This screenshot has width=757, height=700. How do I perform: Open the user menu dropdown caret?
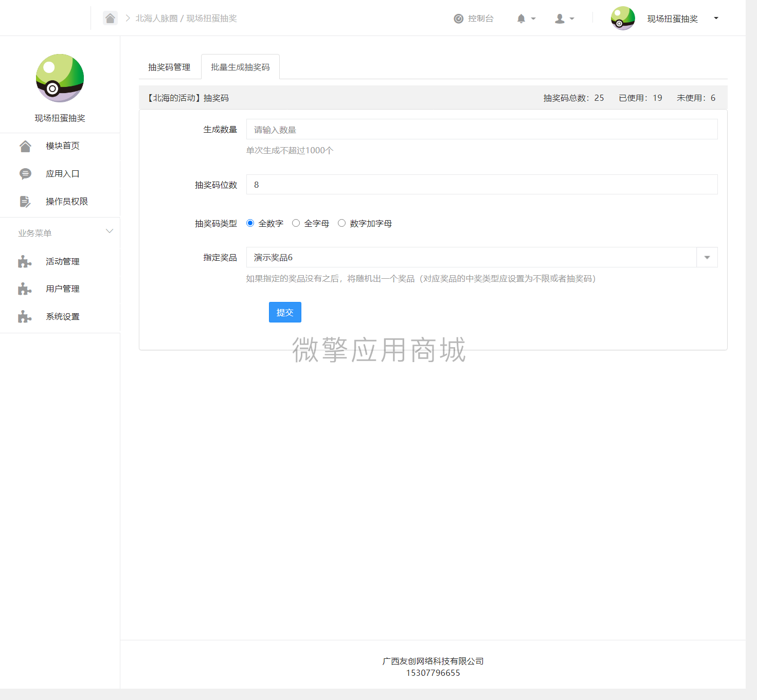(572, 19)
